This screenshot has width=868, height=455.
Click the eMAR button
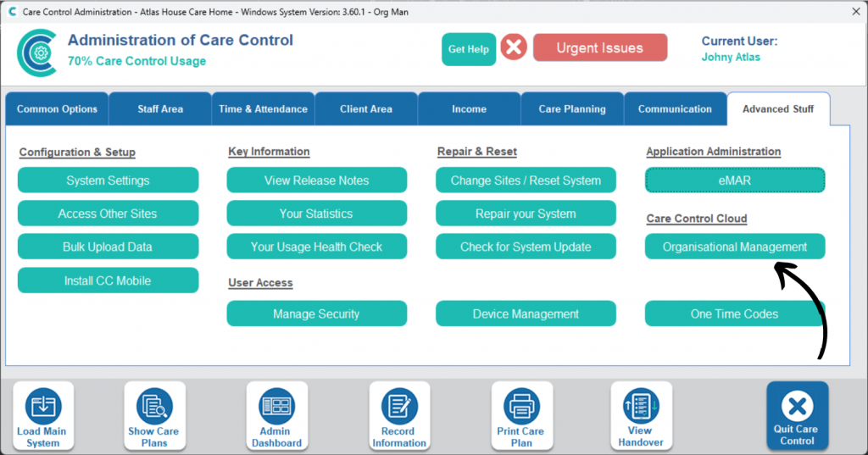pyautogui.click(x=735, y=180)
